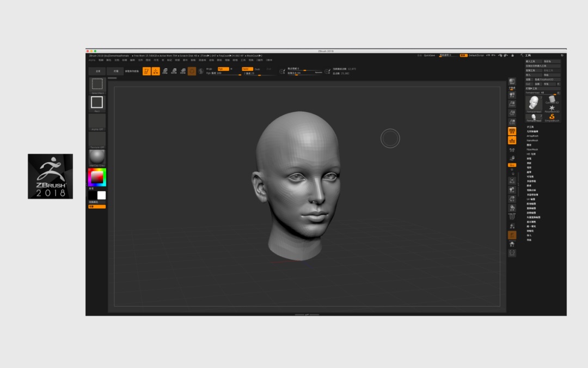The height and width of the screenshot is (368, 588).
Task: Switch on Zsub mode
Action: pyautogui.click(x=257, y=69)
